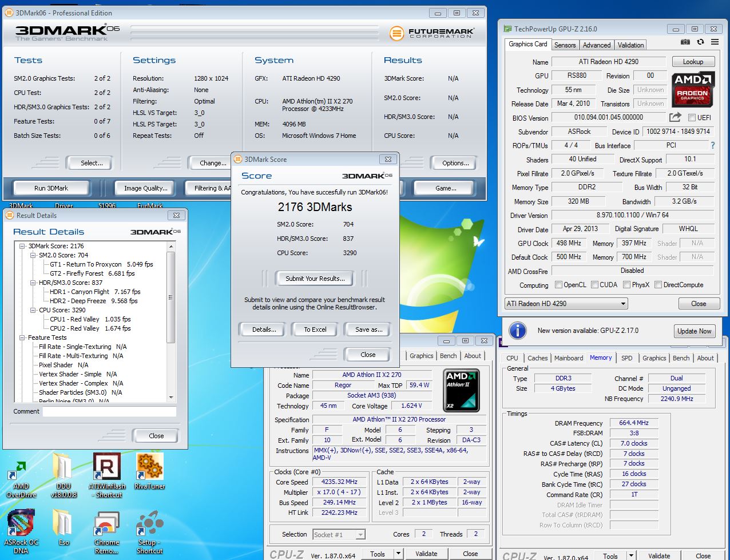Click the Result Details scrollbar up arrow

[170, 246]
